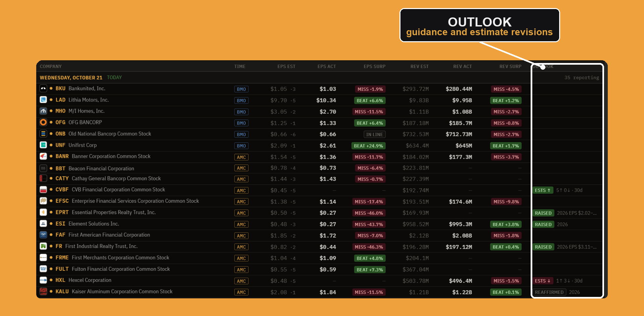
Task: Click the Old National Bancorp logo icon
Action: [43, 134]
